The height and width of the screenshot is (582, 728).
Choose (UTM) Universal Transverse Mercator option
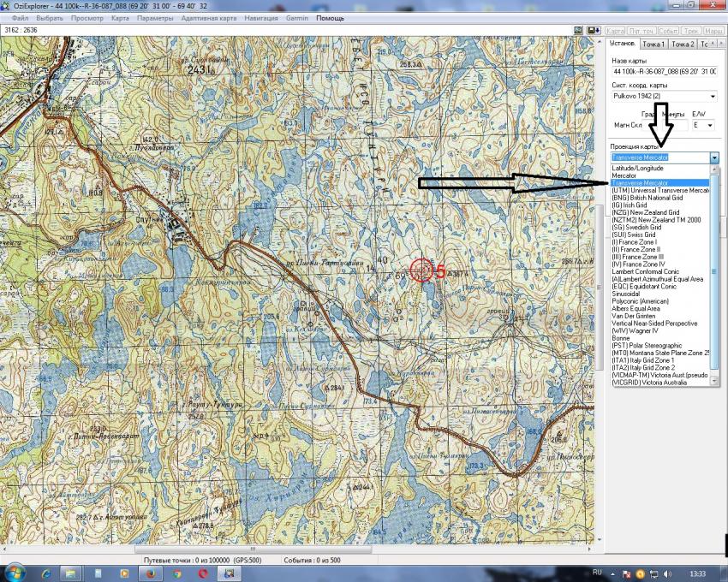660,190
